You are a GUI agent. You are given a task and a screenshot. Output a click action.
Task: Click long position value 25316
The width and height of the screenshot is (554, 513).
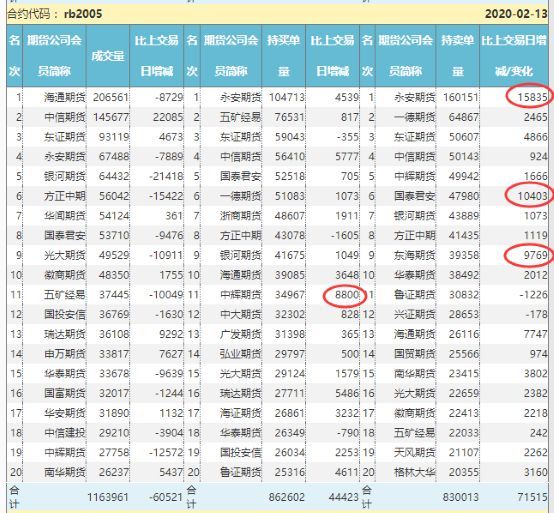coord(290,472)
